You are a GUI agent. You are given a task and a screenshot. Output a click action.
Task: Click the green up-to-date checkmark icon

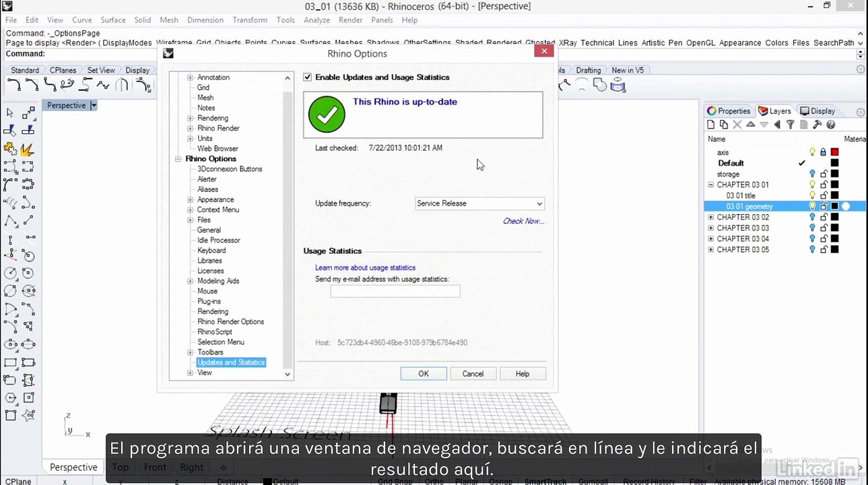327,115
